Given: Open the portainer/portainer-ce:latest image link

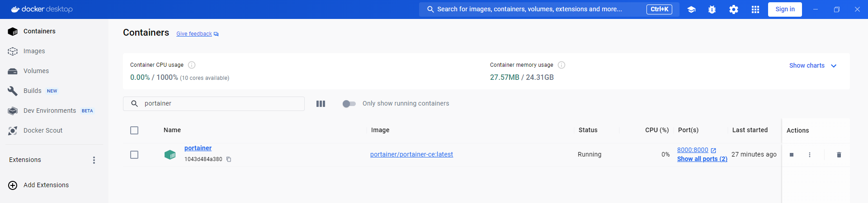Looking at the screenshot, I should pyautogui.click(x=411, y=154).
